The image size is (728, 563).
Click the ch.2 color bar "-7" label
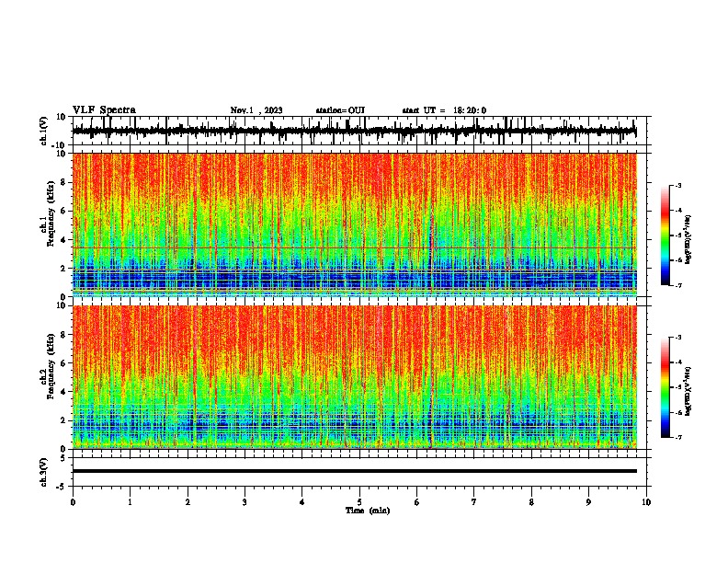click(x=677, y=437)
